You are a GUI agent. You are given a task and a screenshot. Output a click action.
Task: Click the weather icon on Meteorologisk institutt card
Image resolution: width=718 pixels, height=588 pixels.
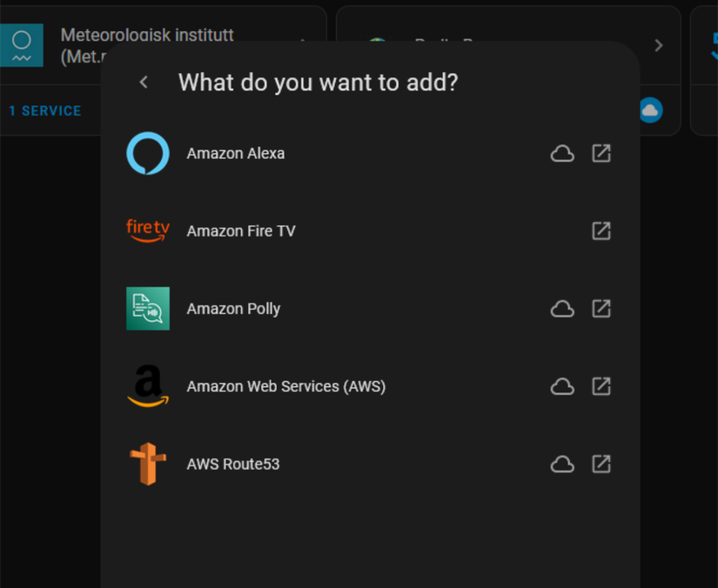(x=21, y=44)
